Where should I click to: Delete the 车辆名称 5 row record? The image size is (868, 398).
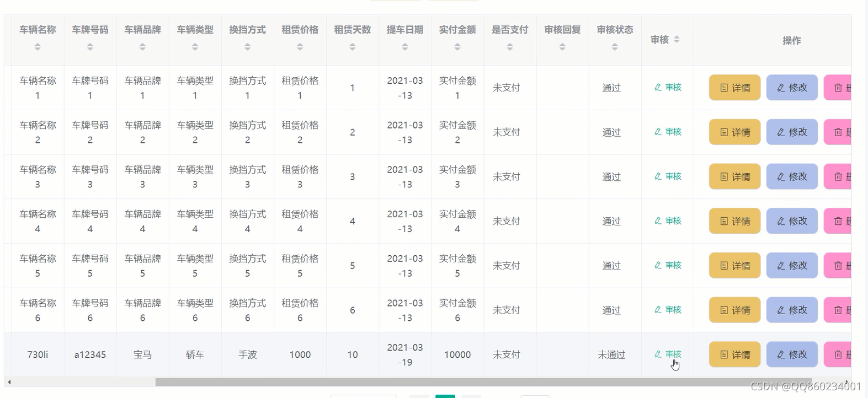point(838,266)
